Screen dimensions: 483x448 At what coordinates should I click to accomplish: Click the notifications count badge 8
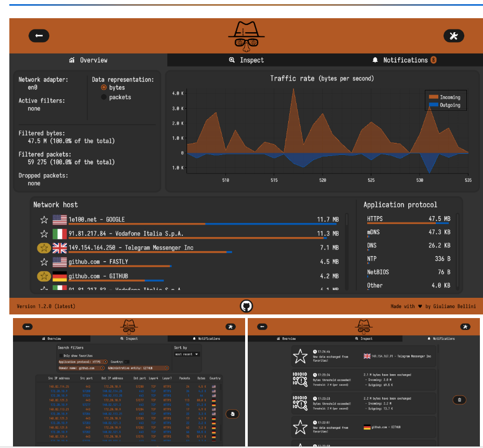point(434,60)
